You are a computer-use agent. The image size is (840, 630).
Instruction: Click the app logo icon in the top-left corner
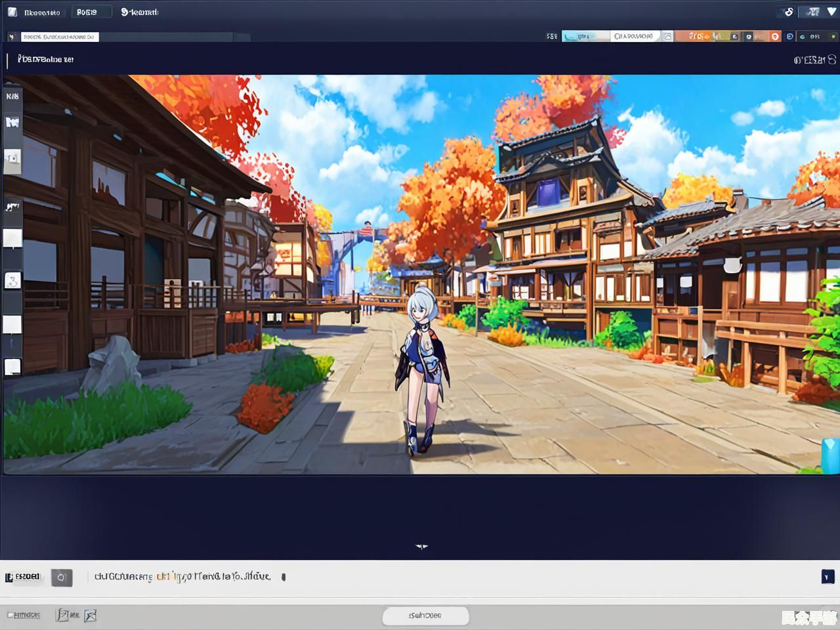12,12
